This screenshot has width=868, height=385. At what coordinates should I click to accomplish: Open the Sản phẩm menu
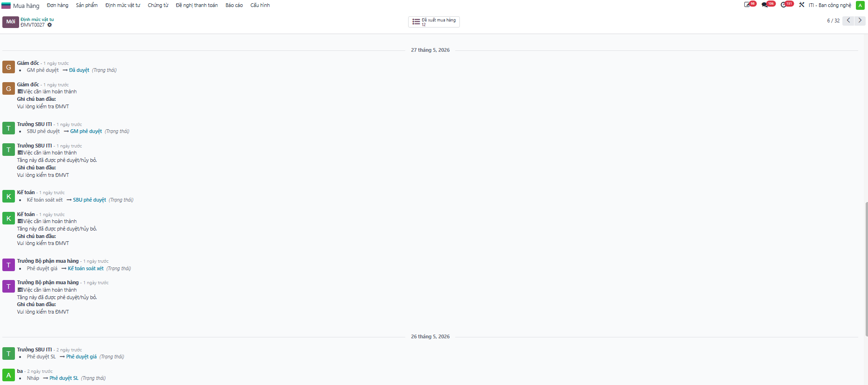[87, 5]
